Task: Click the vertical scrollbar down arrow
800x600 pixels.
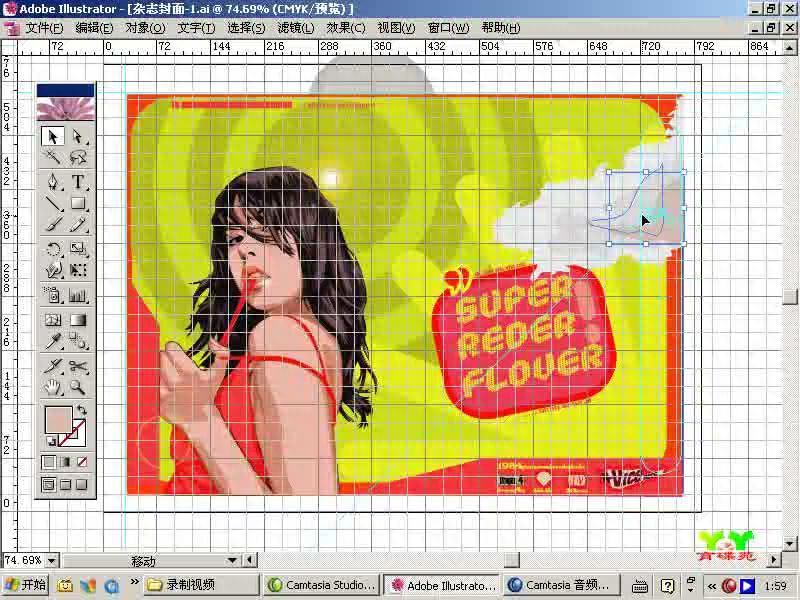Action: [789, 544]
